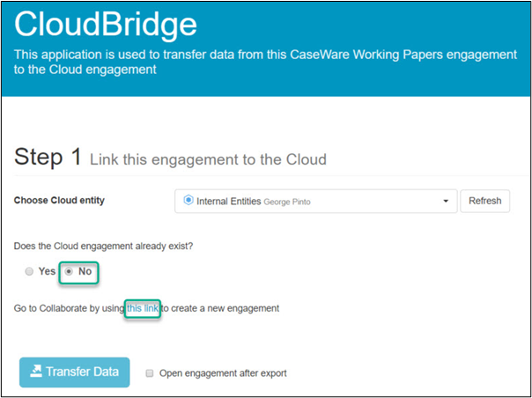Click the 'No' radio label text

[85, 272]
